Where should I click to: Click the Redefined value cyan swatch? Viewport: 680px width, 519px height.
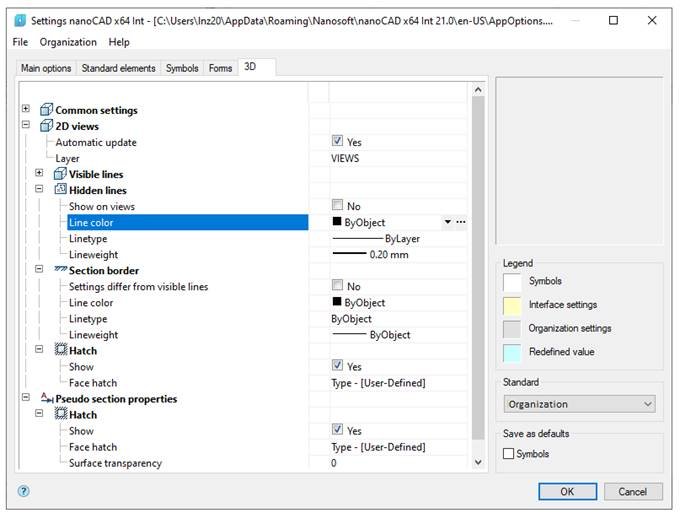tap(512, 353)
